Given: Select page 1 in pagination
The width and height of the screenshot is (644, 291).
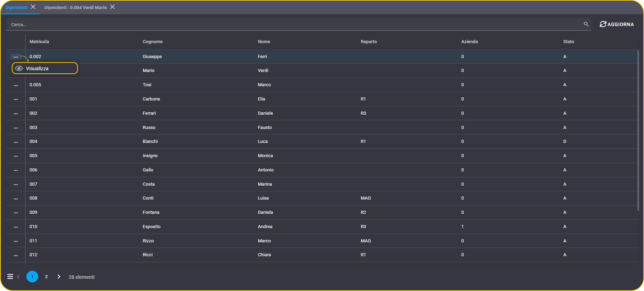Looking at the screenshot, I should click(32, 277).
